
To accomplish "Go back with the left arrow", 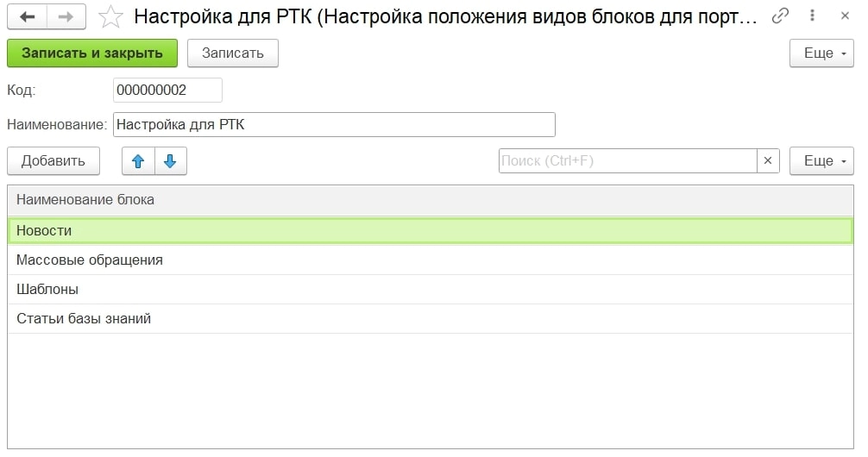I will click(27, 16).
